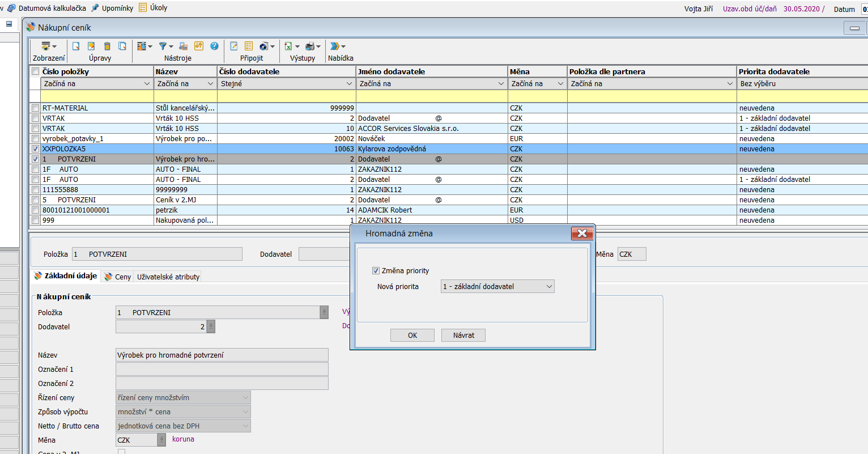Click the printer icon in Výstupy
Screen dimensions: 868x454
(310, 46)
